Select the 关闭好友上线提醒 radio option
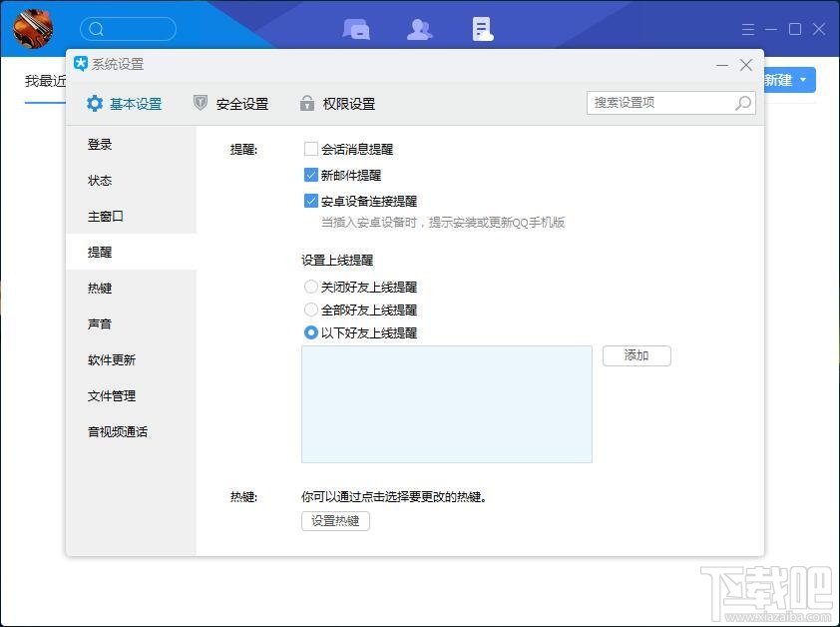This screenshot has width=840, height=627. point(311,286)
